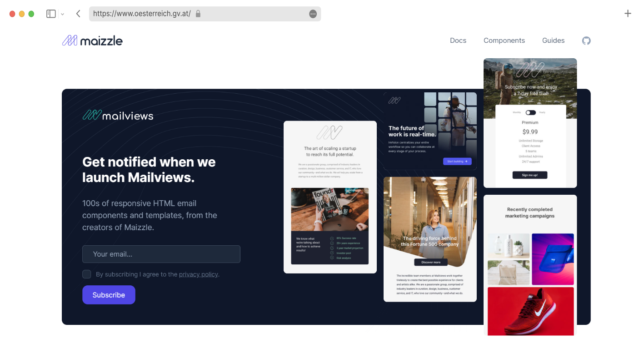This screenshot has height=354, width=644.
Task: Open the Guides menu item
Action: click(553, 40)
